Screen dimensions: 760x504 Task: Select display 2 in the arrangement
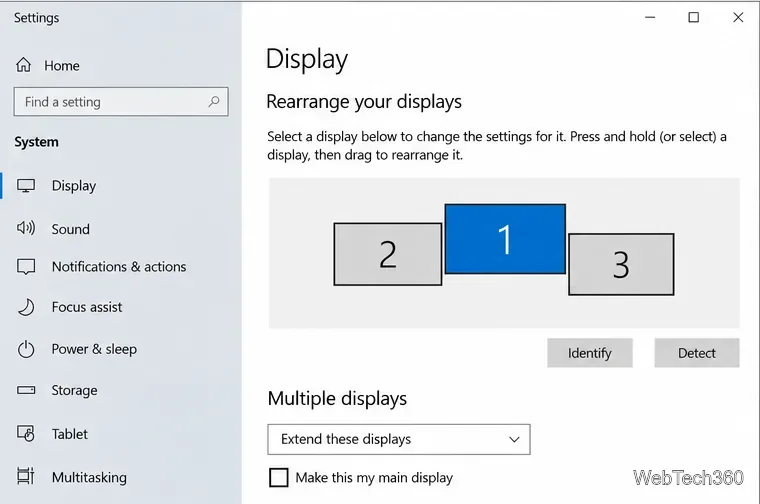388,254
